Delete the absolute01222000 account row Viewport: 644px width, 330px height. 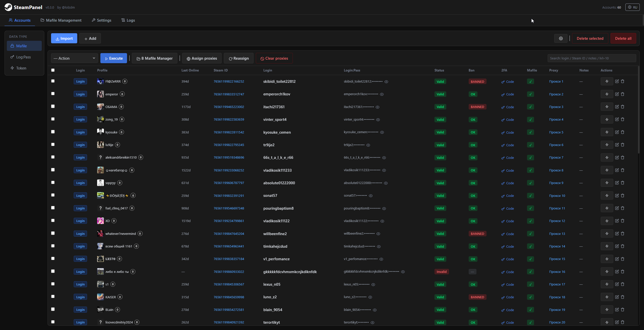click(x=623, y=183)
